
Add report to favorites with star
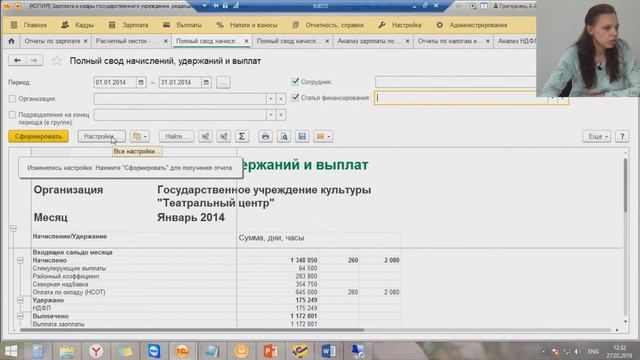tap(57, 61)
